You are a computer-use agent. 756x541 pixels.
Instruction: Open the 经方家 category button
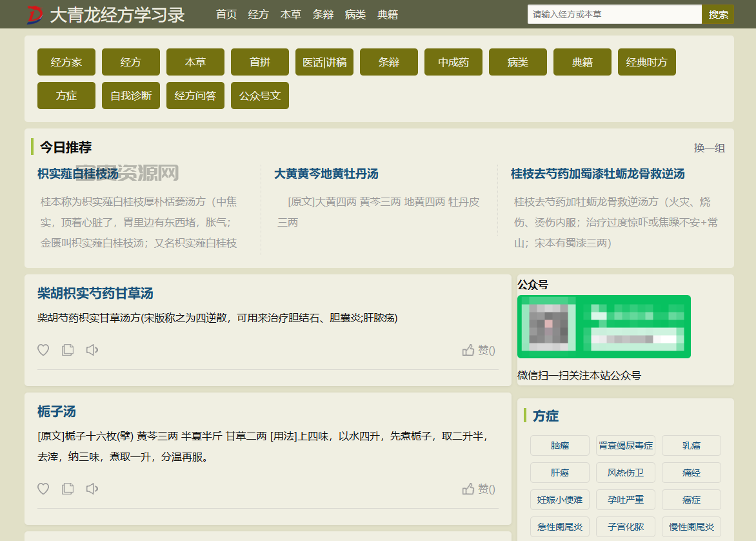tap(66, 62)
